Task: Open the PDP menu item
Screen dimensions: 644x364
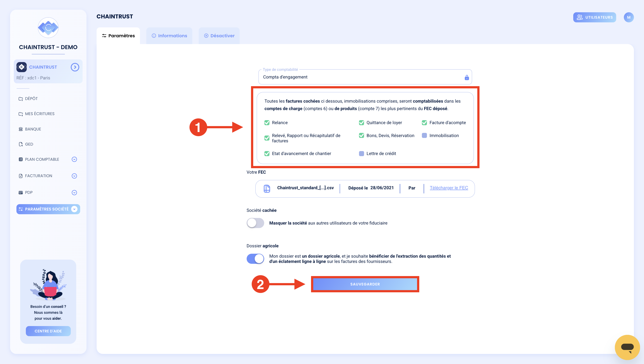Action: click(x=28, y=193)
